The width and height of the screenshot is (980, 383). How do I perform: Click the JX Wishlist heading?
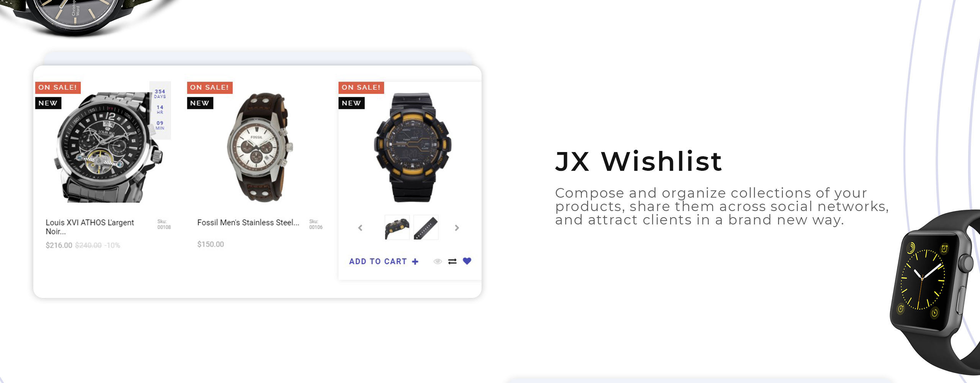click(x=639, y=161)
